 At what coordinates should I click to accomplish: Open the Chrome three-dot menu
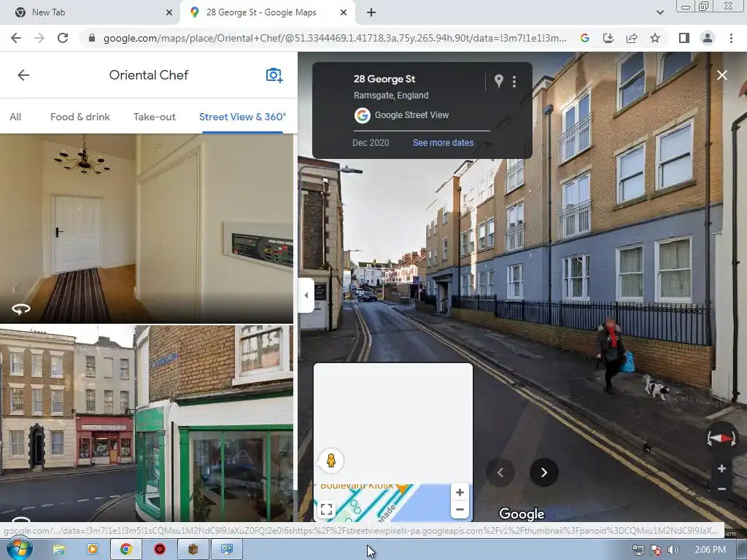[731, 38]
